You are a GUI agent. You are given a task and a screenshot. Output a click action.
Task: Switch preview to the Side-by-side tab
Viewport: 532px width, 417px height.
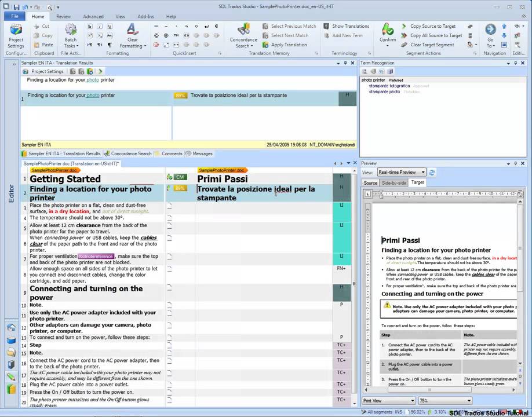(x=394, y=183)
